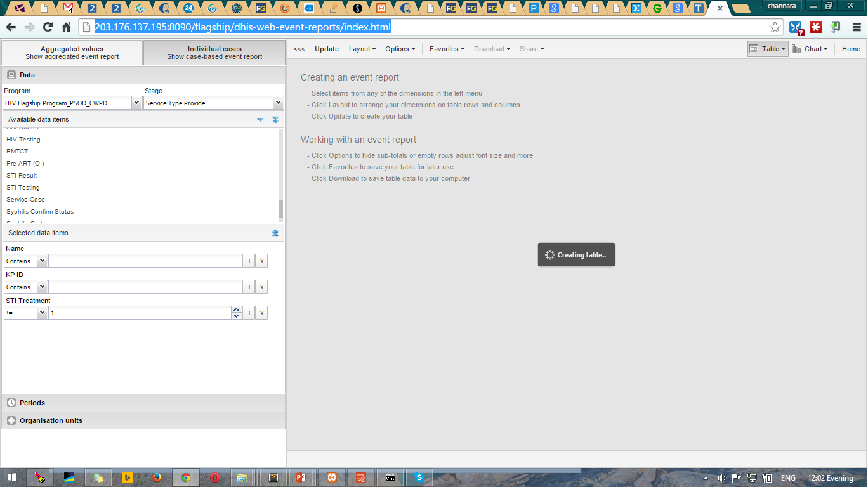Add another filter for the Name item

249,261
